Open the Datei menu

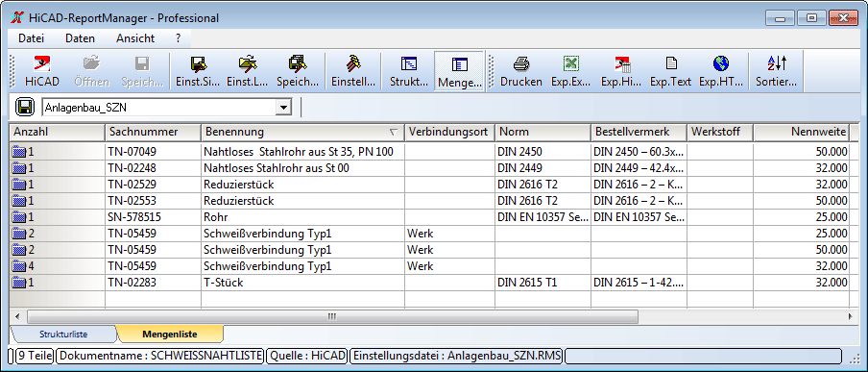click(31, 38)
